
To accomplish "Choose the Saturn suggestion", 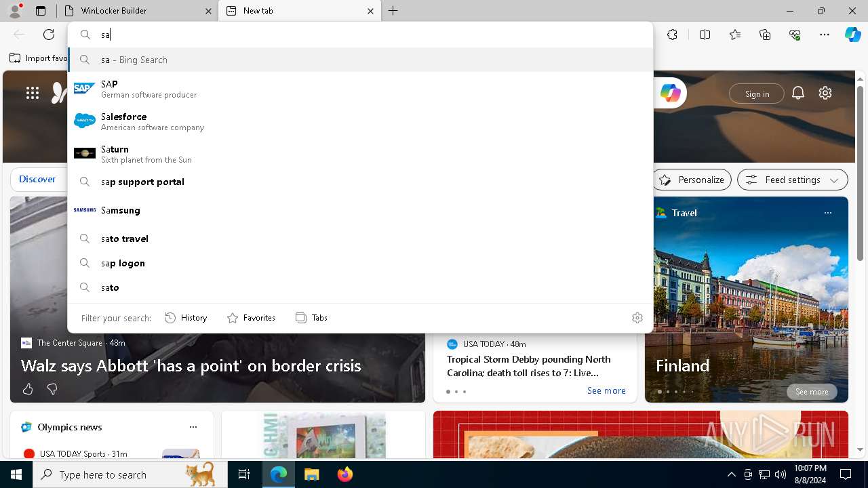I will point(360,154).
